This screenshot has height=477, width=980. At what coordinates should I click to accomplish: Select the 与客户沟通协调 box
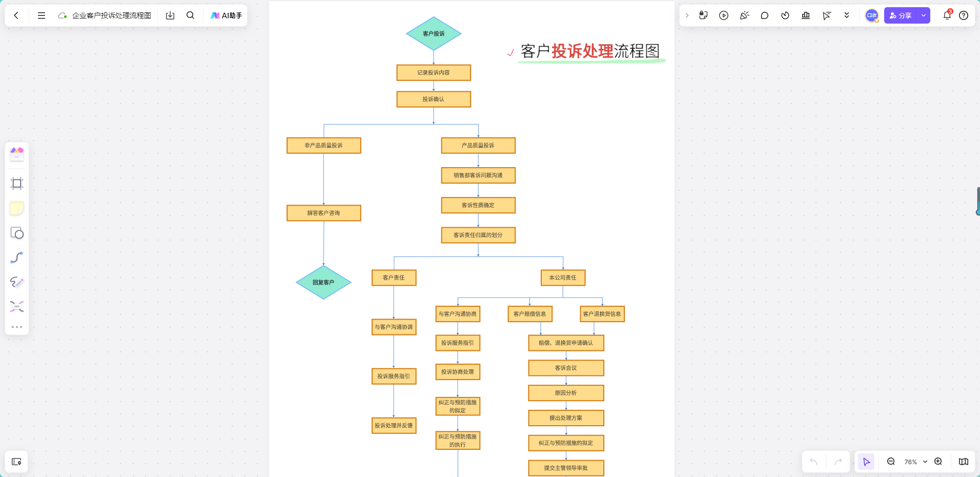394,327
